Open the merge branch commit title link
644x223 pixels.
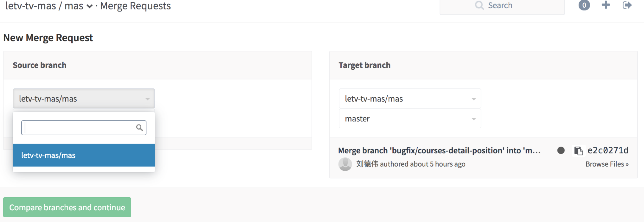tap(439, 150)
